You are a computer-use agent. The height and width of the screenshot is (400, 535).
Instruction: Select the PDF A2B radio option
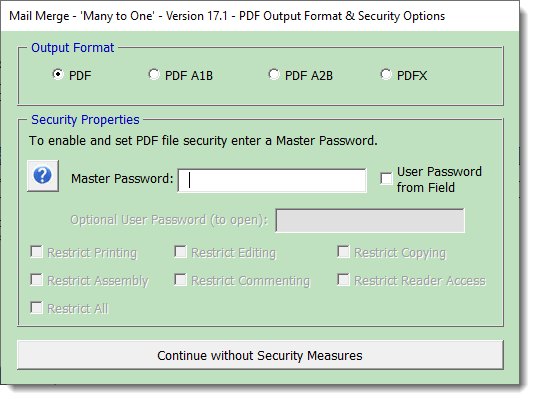coord(274,74)
